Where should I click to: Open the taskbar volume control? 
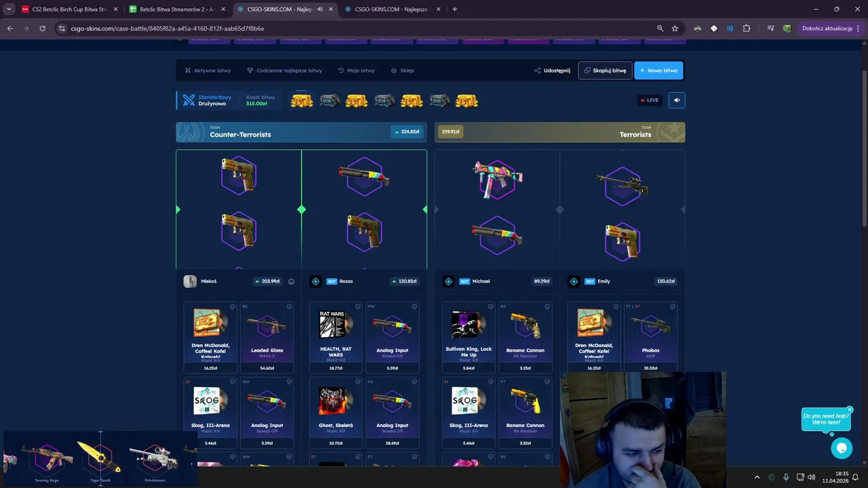point(812,477)
